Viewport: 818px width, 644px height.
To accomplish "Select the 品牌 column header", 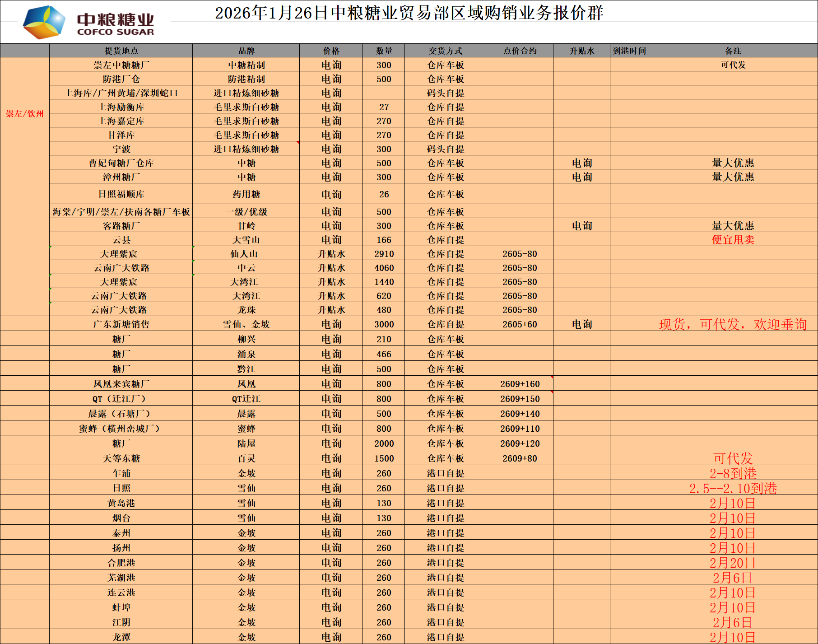I will coord(246,51).
